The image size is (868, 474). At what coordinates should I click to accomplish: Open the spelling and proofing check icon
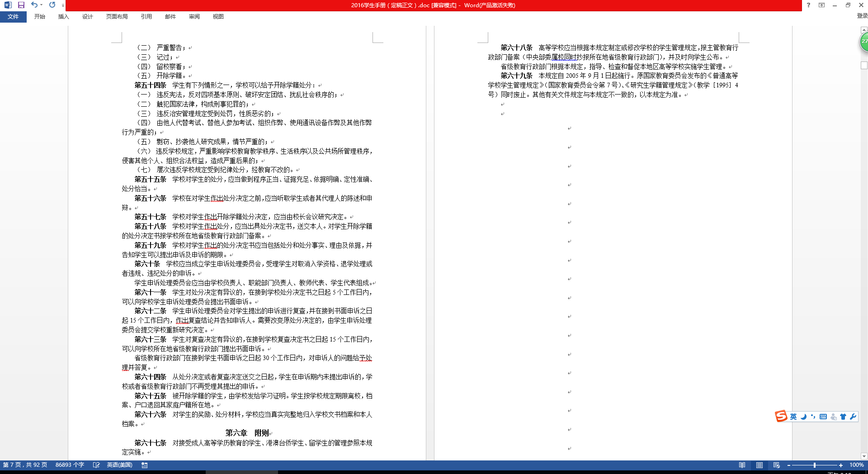[96, 465]
